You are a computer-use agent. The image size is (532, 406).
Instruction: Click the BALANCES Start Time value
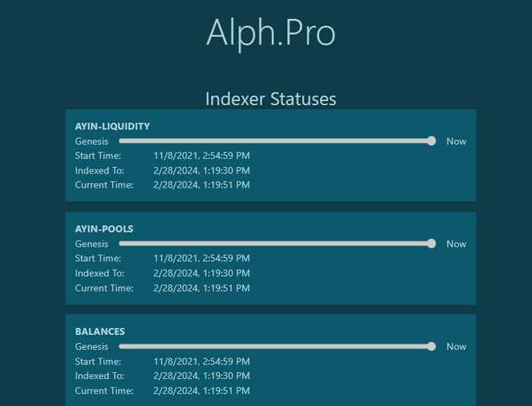click(x=201, y=361)
